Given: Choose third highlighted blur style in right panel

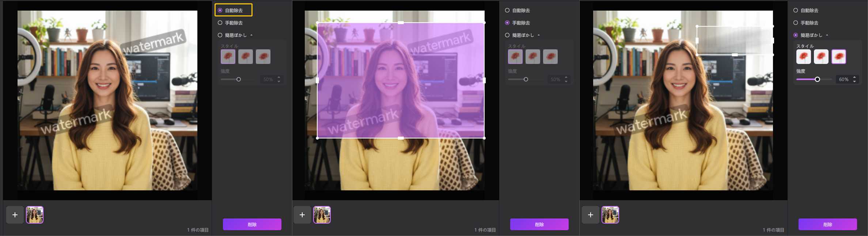Looking at the screenshot, I should 838,57.
